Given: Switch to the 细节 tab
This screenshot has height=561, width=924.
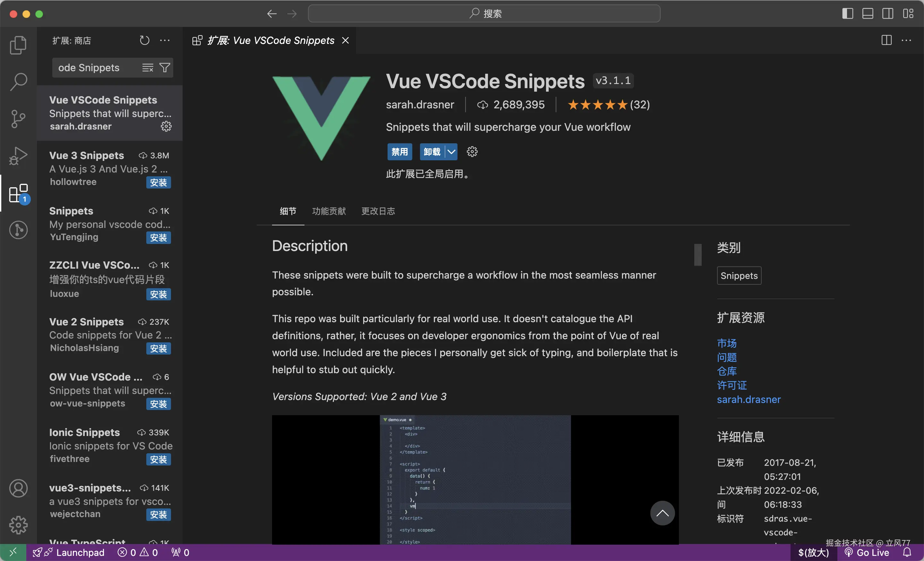Looking at the screenshot, I should [x=288, y=211].
